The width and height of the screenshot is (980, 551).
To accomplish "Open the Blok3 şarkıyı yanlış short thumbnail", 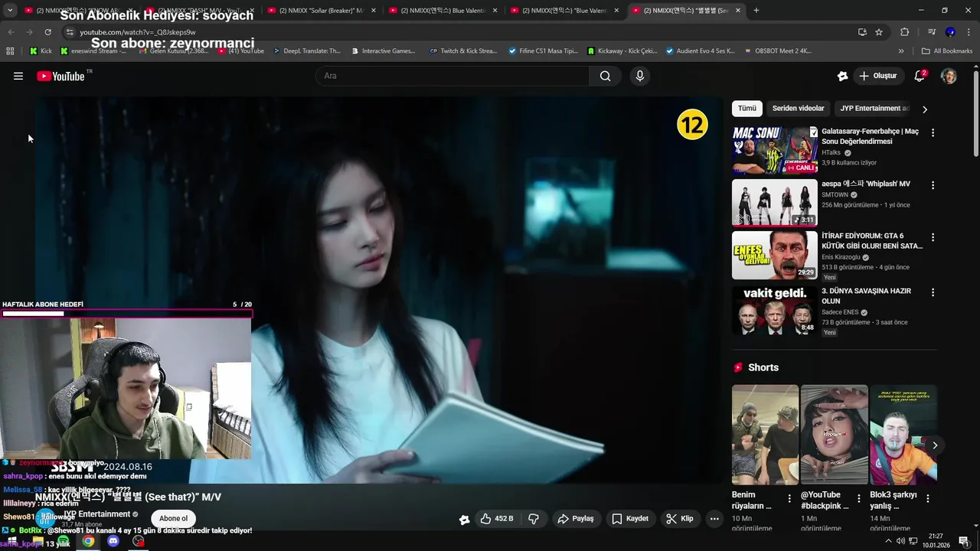I will pos(903,435).
